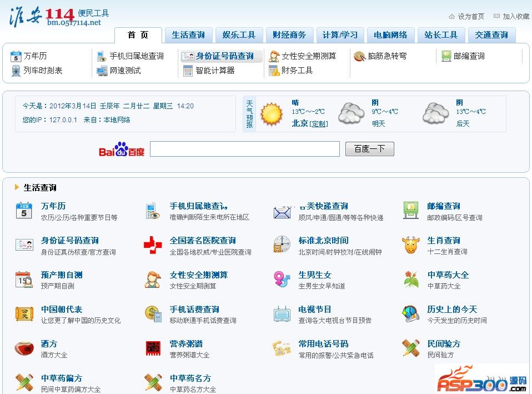The width and height of the screenshot is (532, 394).
Task: Open the 营养粥谱 title link
Action: (186, 344)
